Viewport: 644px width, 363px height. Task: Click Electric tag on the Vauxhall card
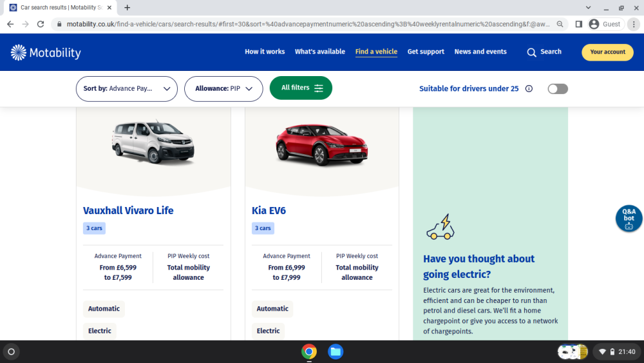100,331
